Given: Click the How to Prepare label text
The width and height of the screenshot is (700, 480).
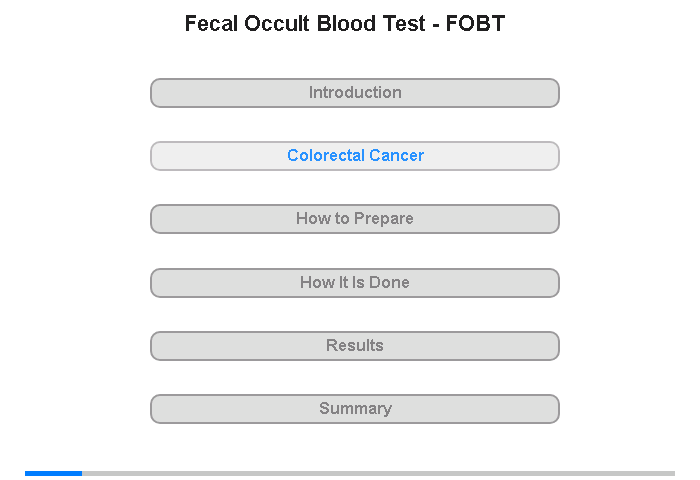Looking at the screenshot, I should point(355,218).
